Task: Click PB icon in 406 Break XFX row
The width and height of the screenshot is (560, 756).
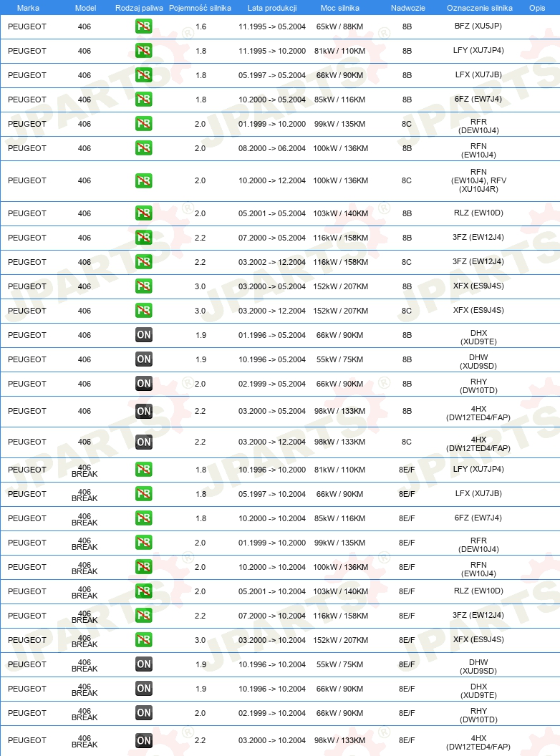Action: click(144, 640)
